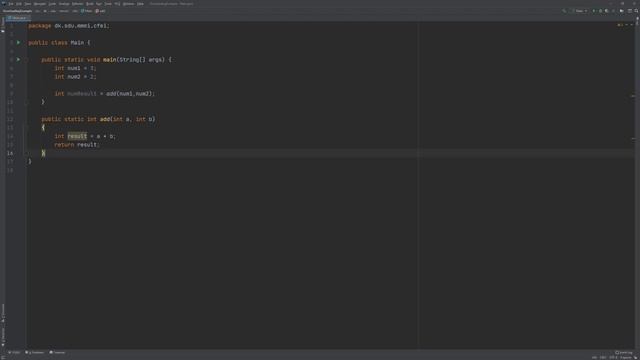Screen dimensions: 640x360
Task: Click the Search Everywhere magnifier icon
Action: (636, 11)
